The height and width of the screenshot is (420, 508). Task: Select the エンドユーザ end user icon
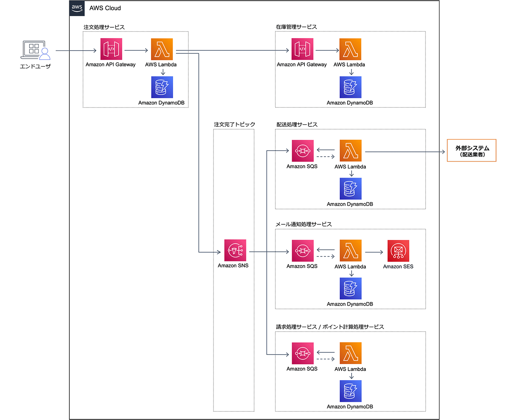(35, 50)
